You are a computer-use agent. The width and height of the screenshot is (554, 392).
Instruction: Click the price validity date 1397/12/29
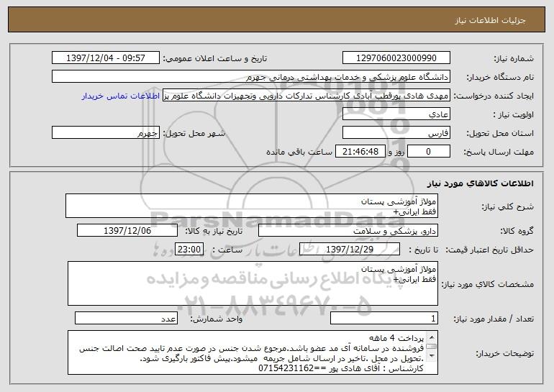pos(350,249)
